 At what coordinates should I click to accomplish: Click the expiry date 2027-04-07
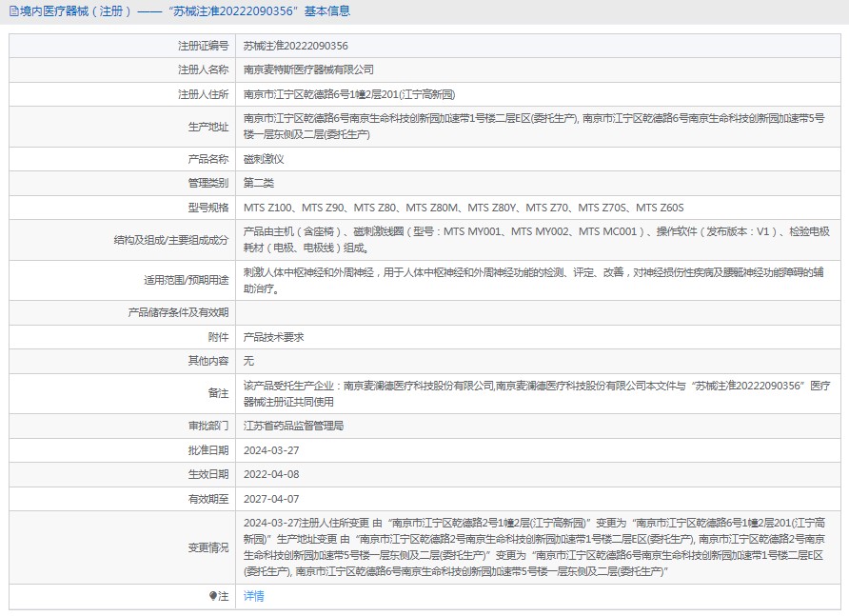coord(271,499)
